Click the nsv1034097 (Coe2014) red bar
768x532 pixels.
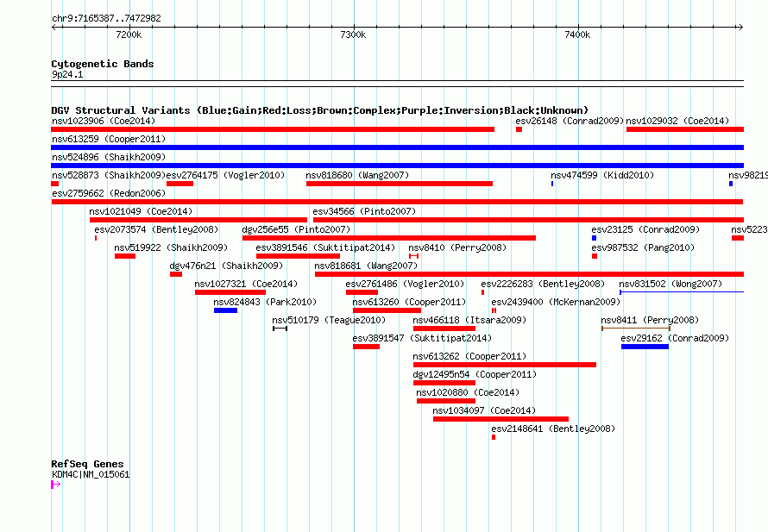(500, 419)
